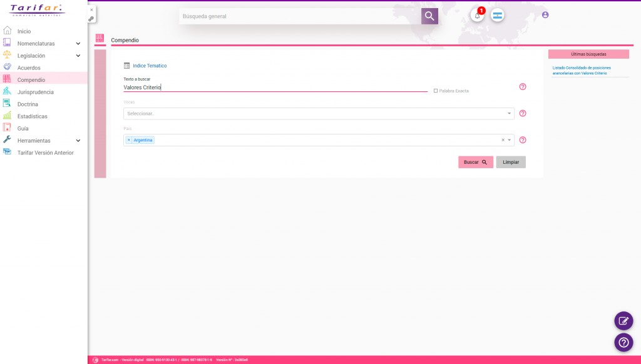Clear all País selections

coord(503,140)
